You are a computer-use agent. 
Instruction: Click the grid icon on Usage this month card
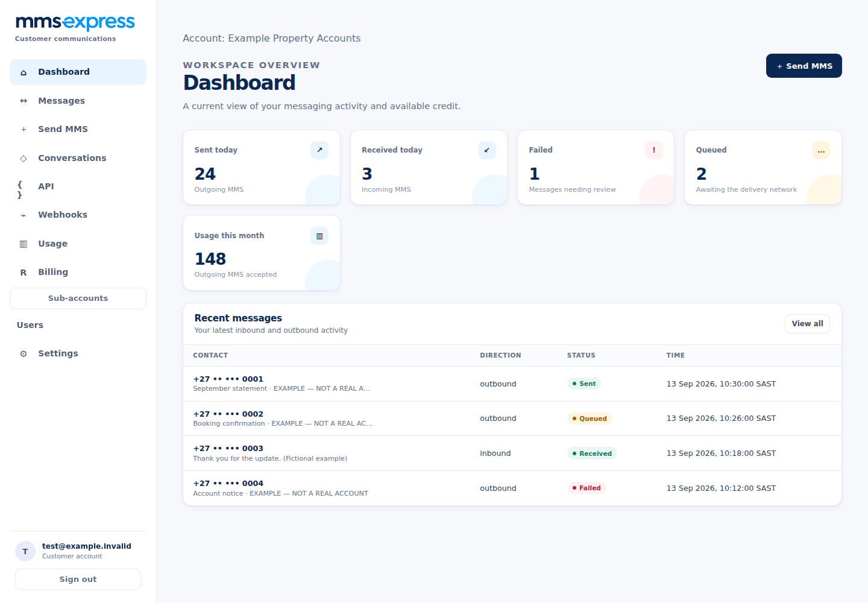pos(319,236)
